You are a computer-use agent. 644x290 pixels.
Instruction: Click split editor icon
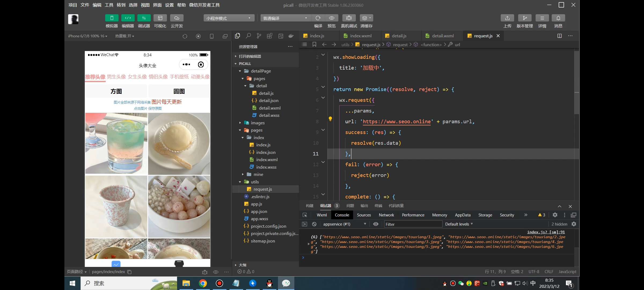click(559, 36)
